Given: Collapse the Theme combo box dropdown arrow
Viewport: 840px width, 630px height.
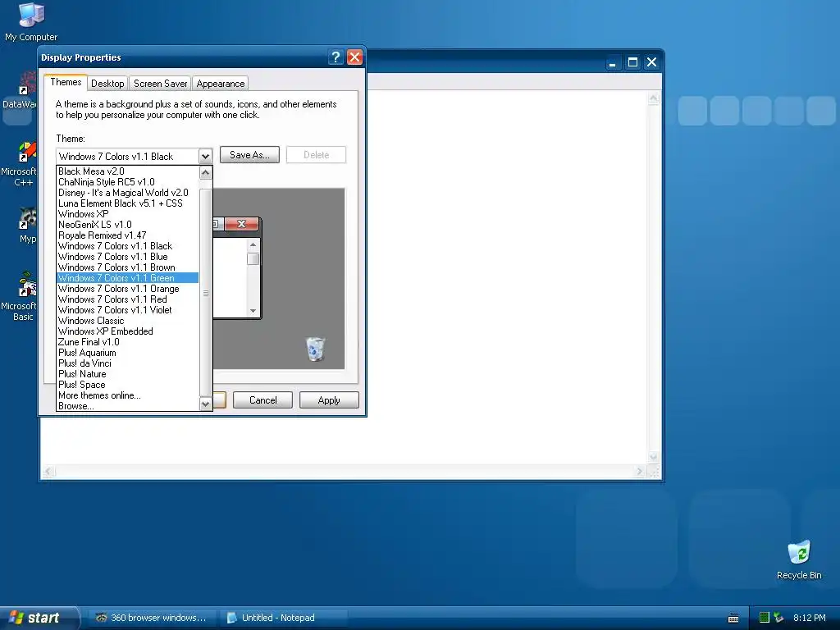Looking at the screenshot, I should click(205, 157).
